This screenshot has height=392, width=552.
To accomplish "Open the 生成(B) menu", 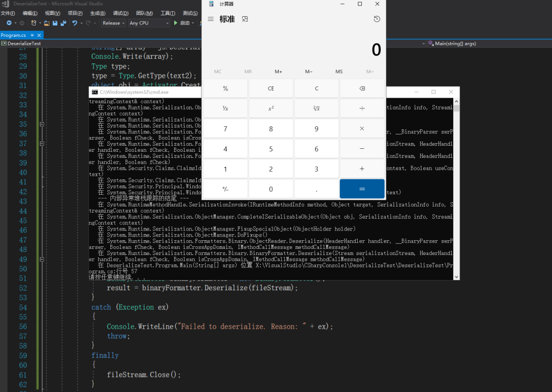I will tap(98, 13).
